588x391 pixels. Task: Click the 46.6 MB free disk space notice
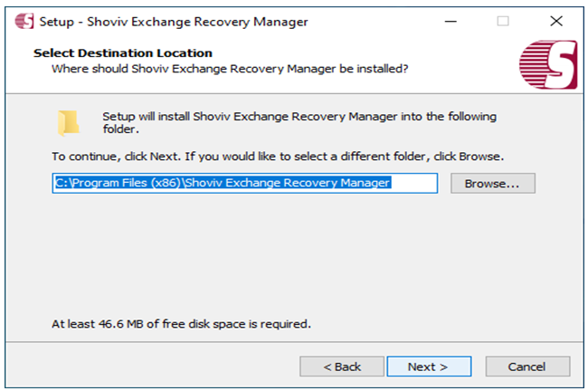(x=181, y=324)
